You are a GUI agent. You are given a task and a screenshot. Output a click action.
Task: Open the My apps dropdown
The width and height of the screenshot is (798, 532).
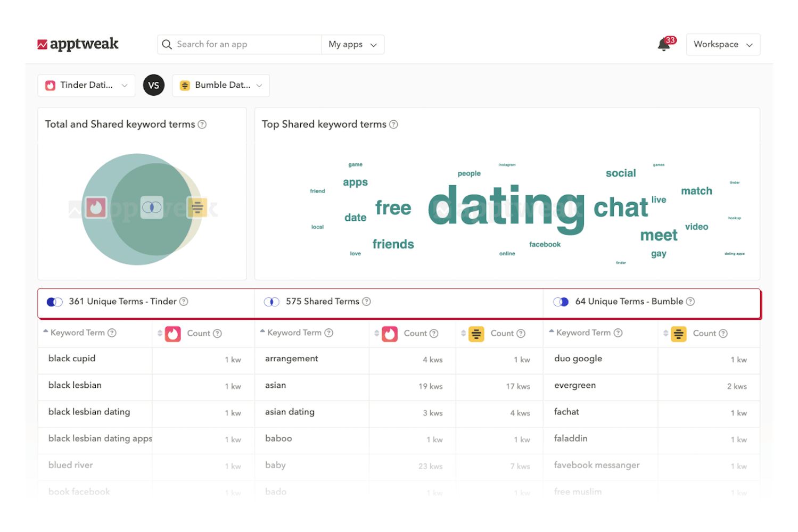pyautogui.click(x=352, y=45)
